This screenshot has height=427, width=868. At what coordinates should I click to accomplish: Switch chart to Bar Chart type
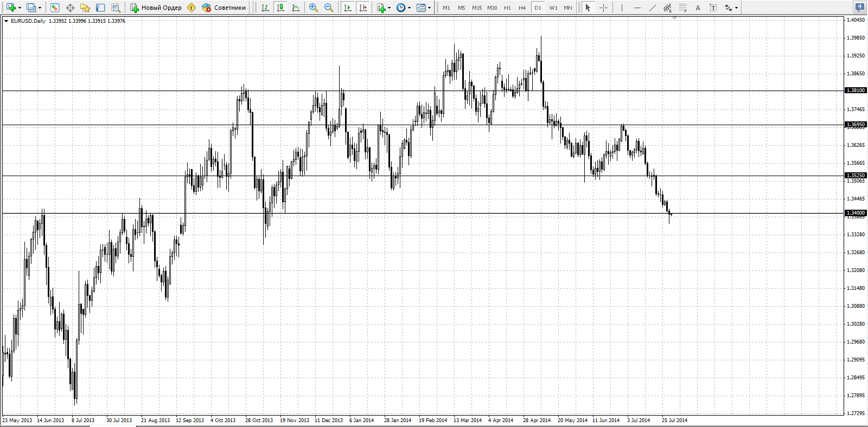click(x=265, y=8)
